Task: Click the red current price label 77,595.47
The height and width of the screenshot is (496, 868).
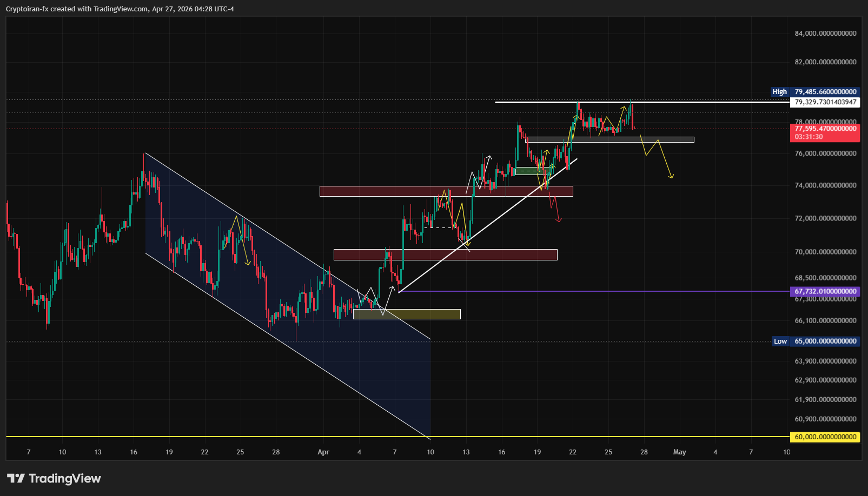Action: pos(825,129)
